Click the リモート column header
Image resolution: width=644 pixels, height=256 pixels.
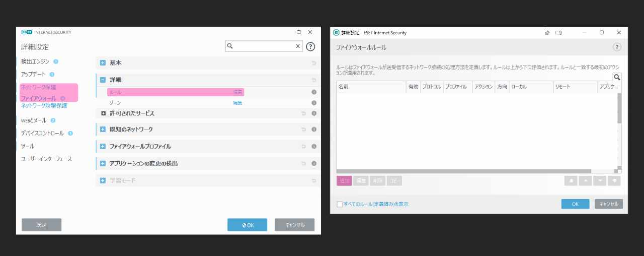point(575,87)
